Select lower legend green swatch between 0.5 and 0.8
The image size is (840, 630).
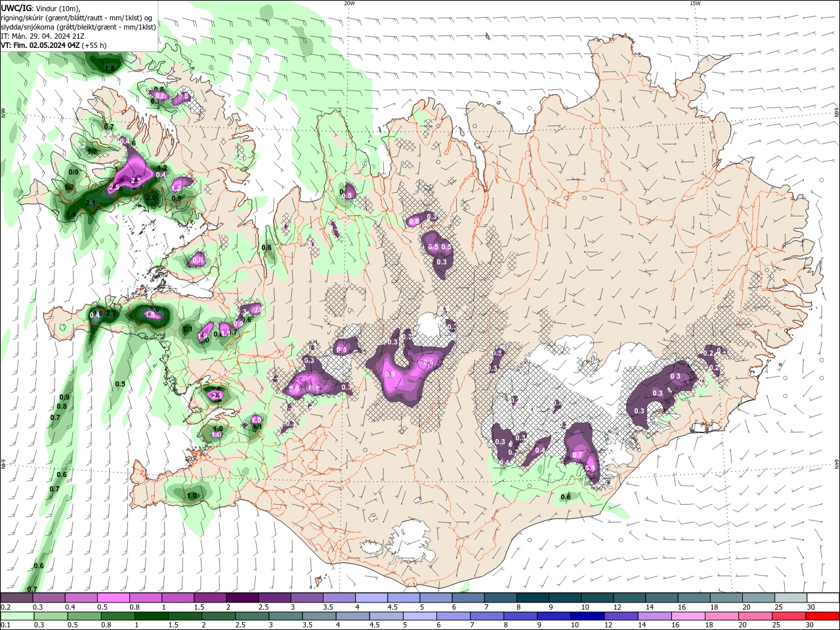(x=84, y=616)
